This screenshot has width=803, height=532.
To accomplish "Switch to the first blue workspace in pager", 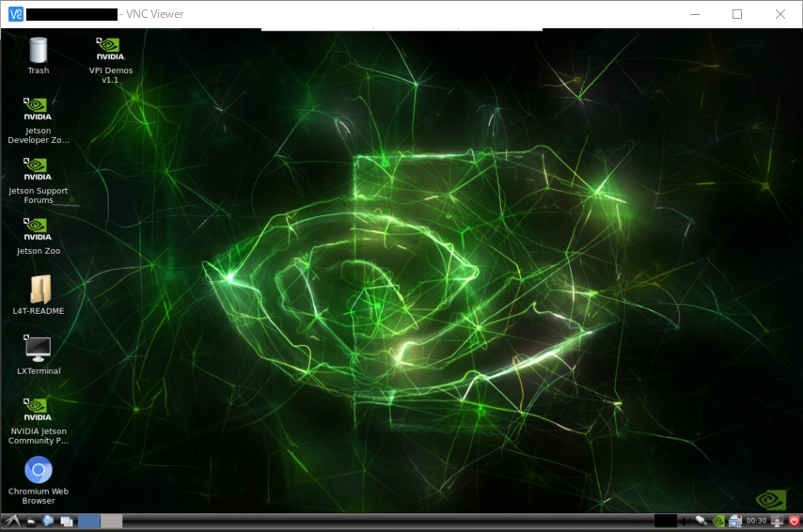I will 89,522.
